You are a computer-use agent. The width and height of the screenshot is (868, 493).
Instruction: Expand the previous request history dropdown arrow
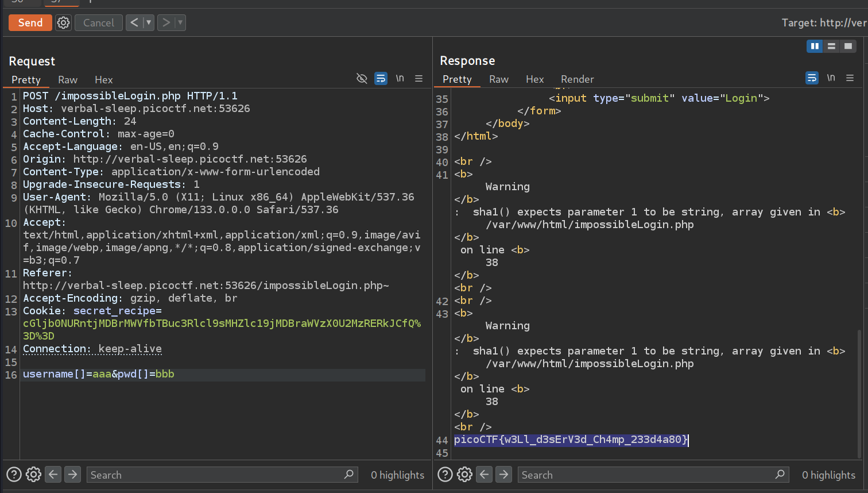point(149,23)
